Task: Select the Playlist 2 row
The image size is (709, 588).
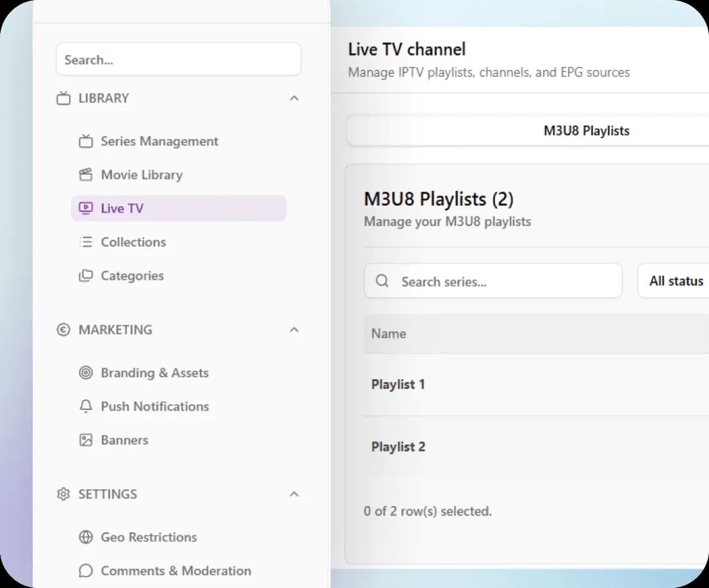Action: pos(398,446)
